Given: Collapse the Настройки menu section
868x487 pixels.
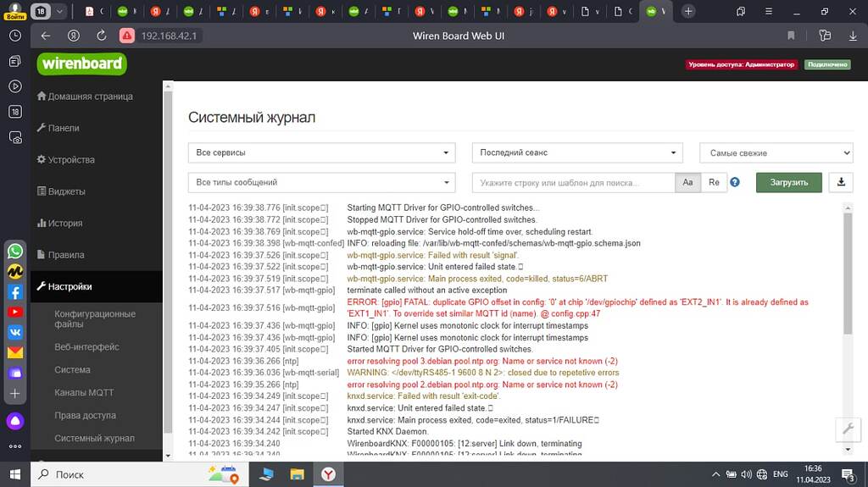Looking at the screenshot, I should [97, 286].
